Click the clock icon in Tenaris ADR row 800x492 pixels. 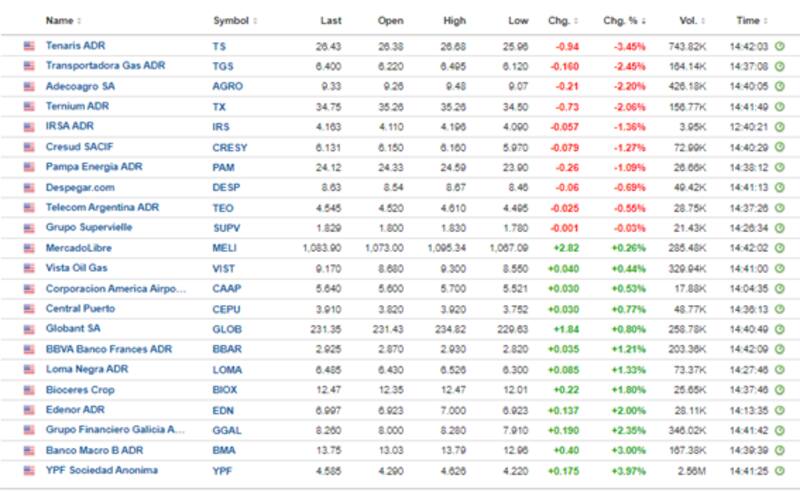[780, 46]
